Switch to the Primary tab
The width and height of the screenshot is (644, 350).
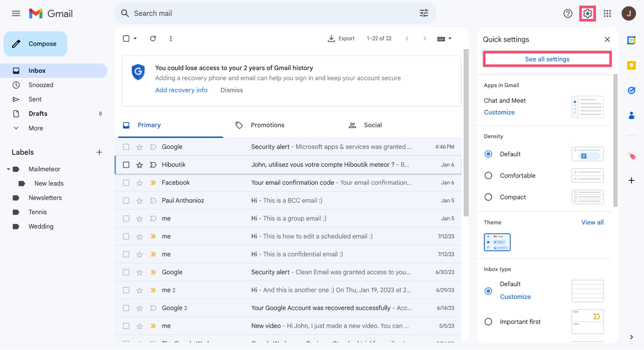[170, 125]
